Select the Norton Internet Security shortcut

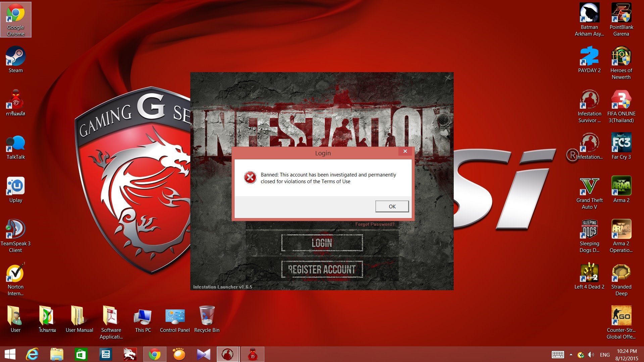click(16, 280)
